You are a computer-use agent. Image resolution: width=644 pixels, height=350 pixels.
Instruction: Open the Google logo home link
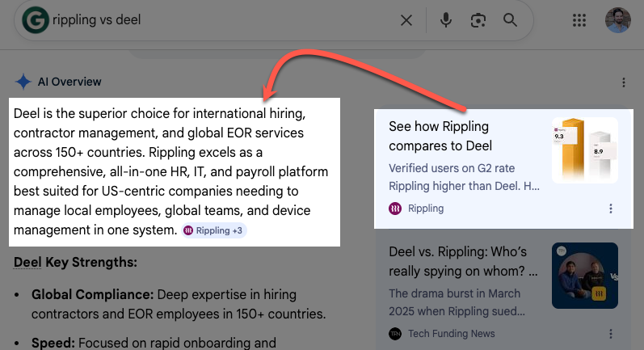[x=36, y=19]
